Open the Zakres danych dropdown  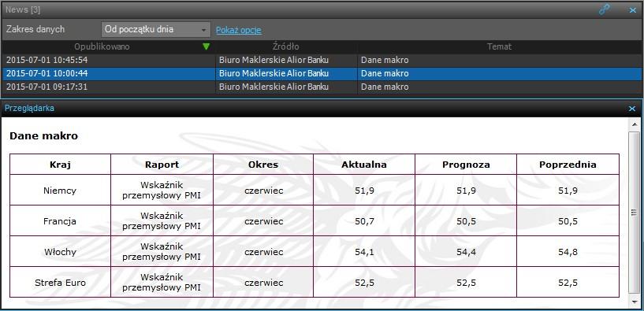(155, 30)
